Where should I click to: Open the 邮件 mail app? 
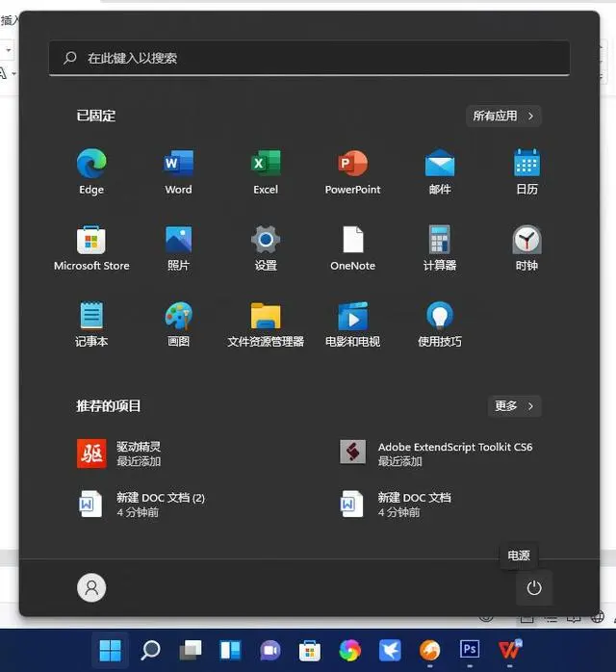[440, 171]
